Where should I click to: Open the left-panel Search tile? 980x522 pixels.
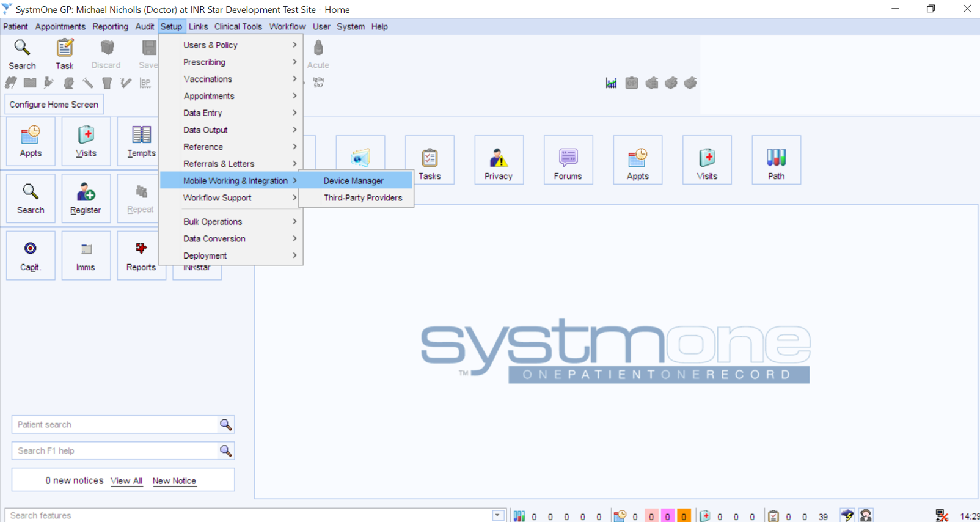(x=31, y=198)
